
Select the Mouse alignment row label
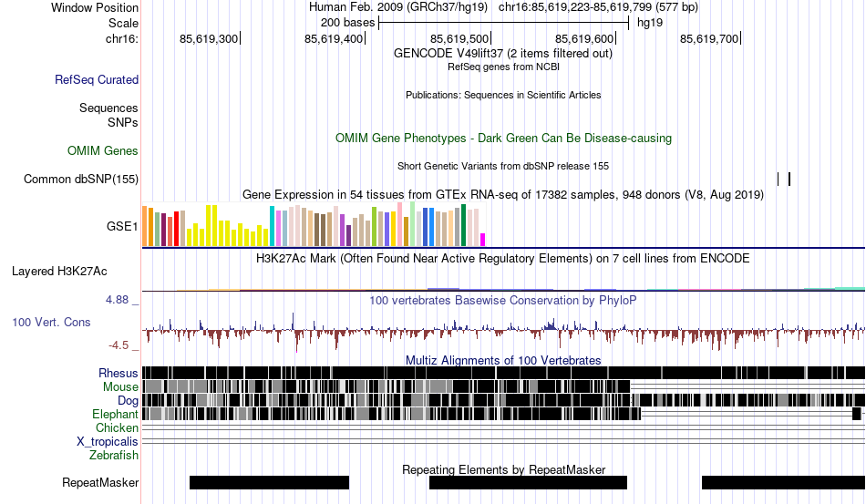pyautogui.click(x=120, y=387)
